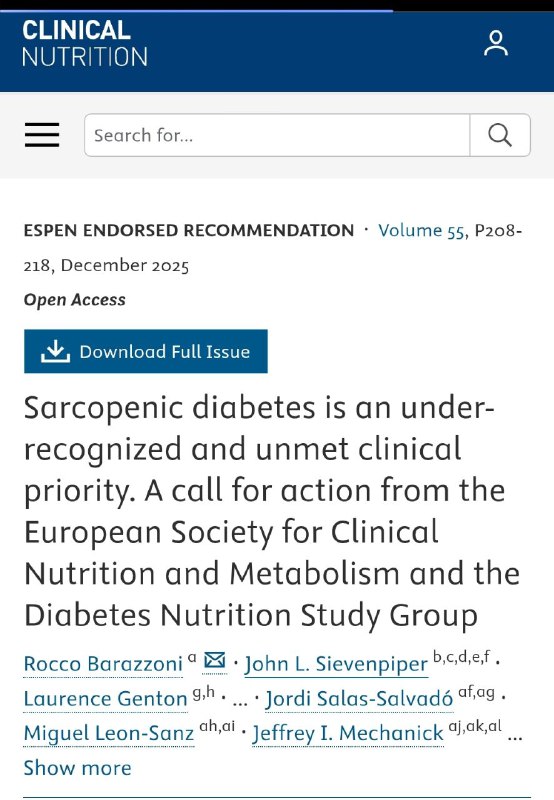Click the ESPEN Endorsed Recommendation label
This screenshot has width=554, height=800.
pos(189,231)
